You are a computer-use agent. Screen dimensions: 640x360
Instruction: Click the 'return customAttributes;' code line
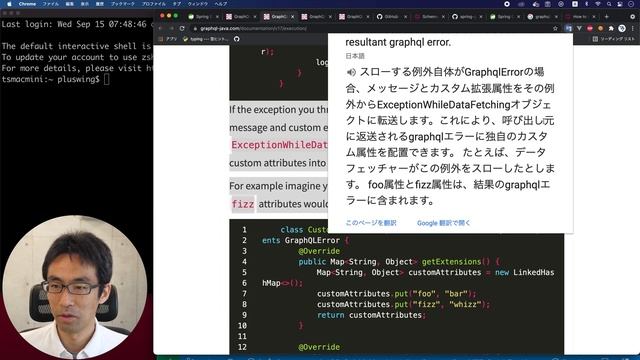[x=371, y=315]
